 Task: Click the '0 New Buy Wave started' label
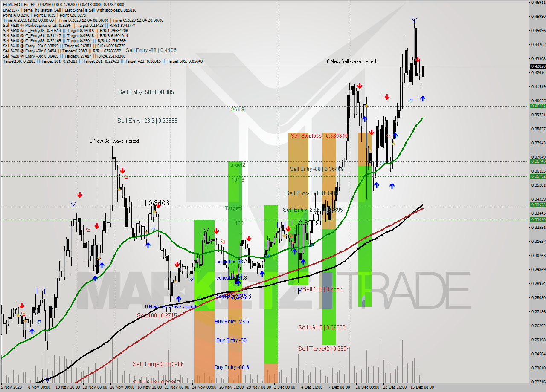pos(170,307)
